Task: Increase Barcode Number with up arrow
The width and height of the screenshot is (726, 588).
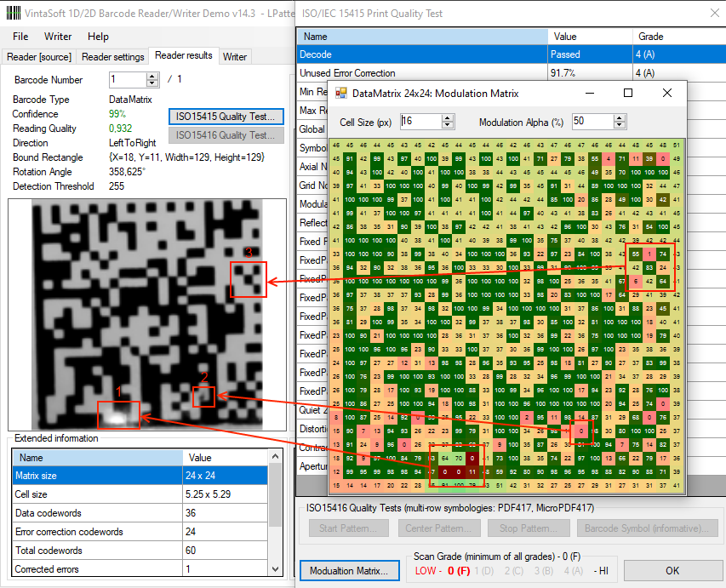Action: (152, 76)
